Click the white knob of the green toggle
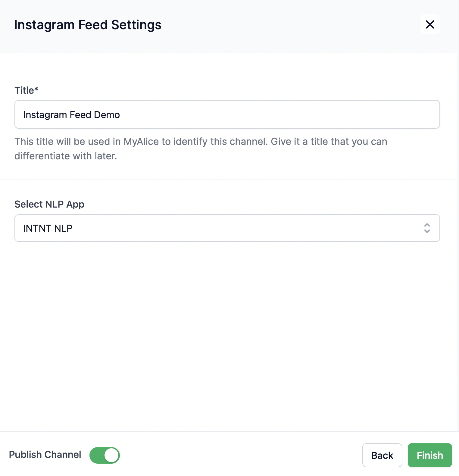The width and height of the screenshot is (459, 476). pyautogui.click(x=112, y=455)
